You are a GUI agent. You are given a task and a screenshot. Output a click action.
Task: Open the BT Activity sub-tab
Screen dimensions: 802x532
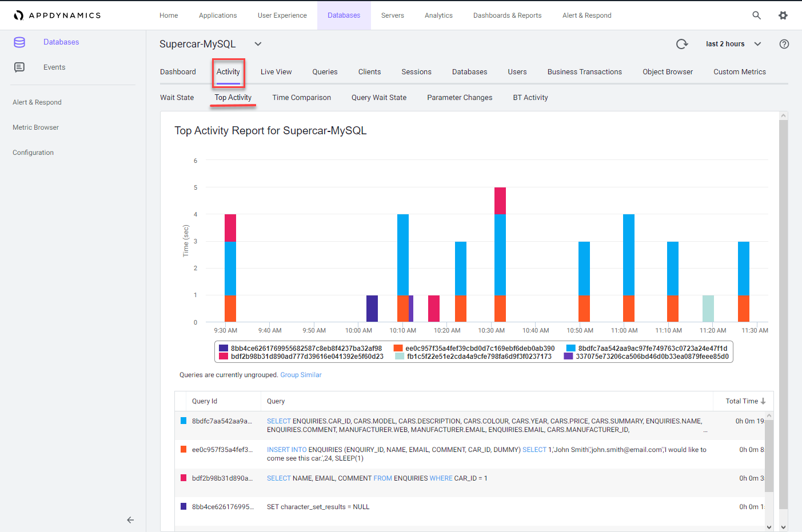[x=530, y=98]
